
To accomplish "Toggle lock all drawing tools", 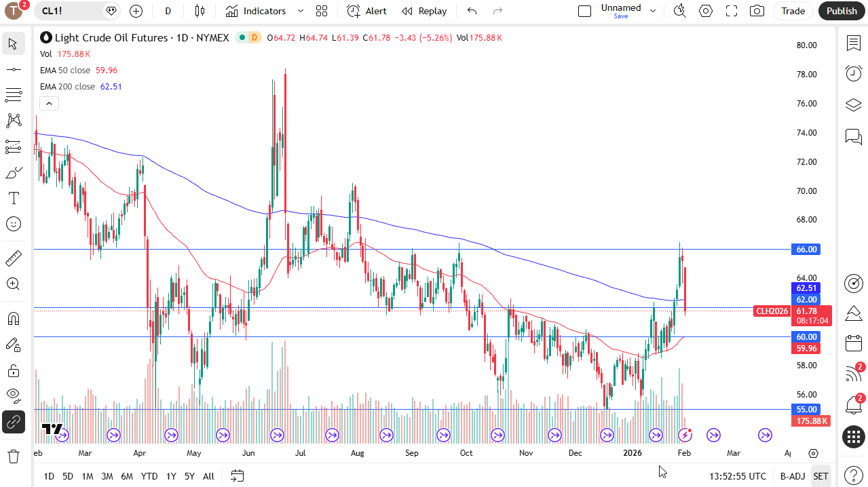I will (13, 370).
